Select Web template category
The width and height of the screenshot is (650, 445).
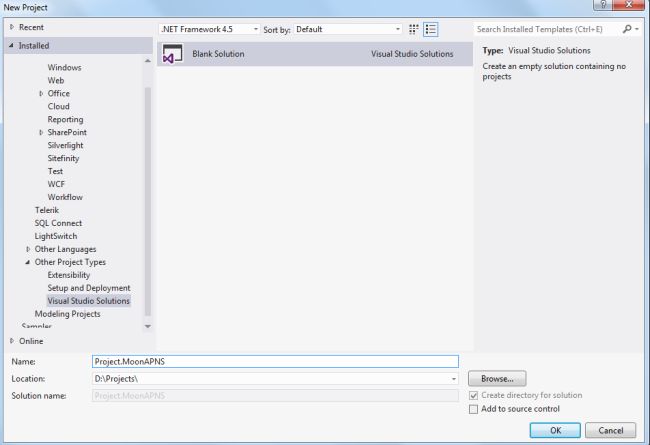pos(56,80)
